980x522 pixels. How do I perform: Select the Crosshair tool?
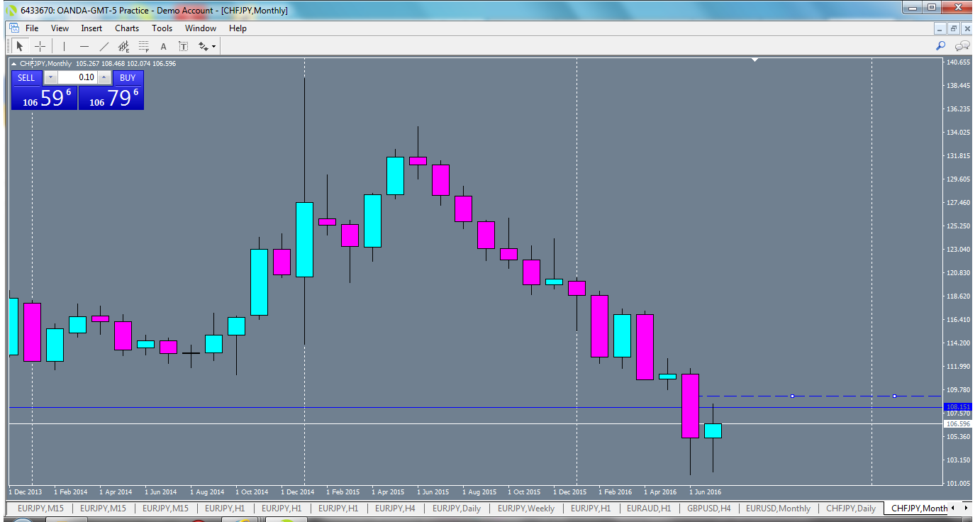(40, 46)
